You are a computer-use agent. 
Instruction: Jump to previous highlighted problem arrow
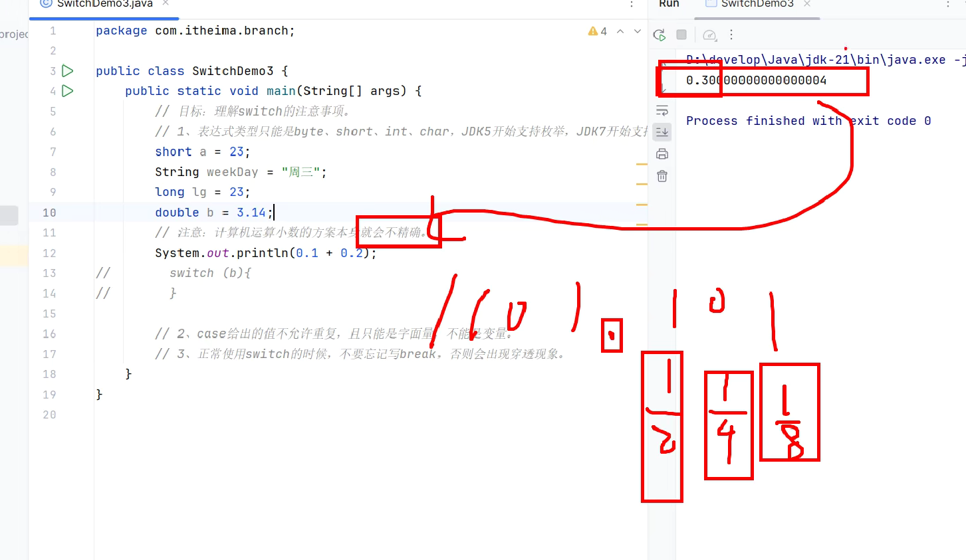click(x=620, y=31)
